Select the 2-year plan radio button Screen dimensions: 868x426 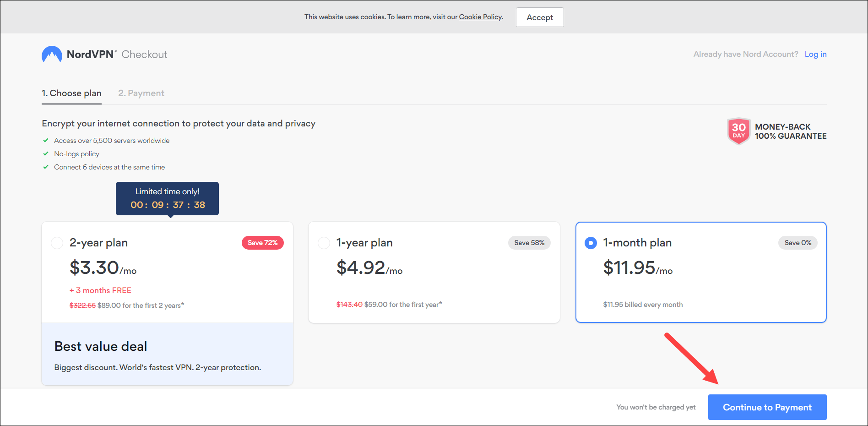(57, 243)
